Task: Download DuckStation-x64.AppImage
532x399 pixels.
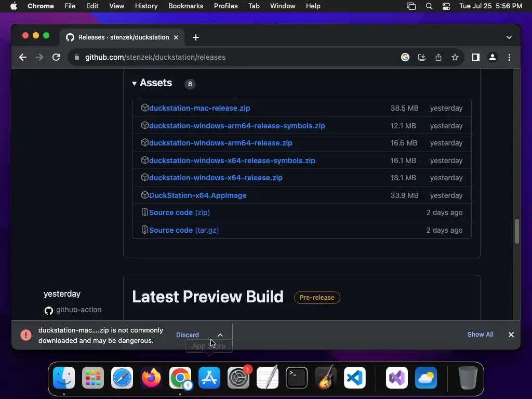Action: (198, 195)
